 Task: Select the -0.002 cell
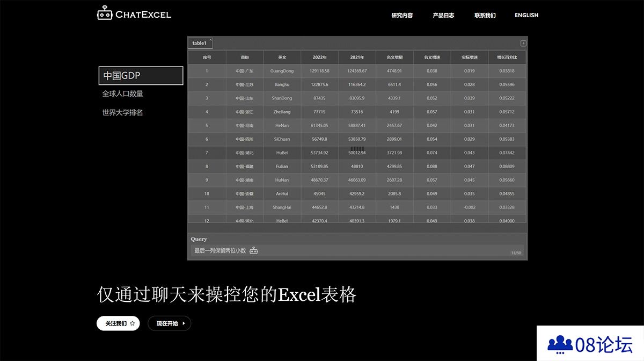[470, 207]
